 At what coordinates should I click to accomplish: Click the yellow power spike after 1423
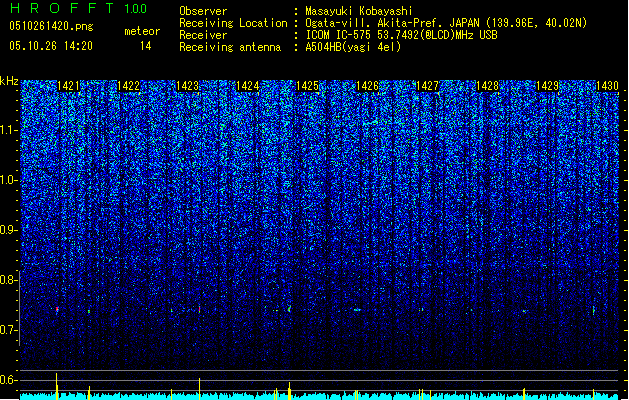coord(199,388)
